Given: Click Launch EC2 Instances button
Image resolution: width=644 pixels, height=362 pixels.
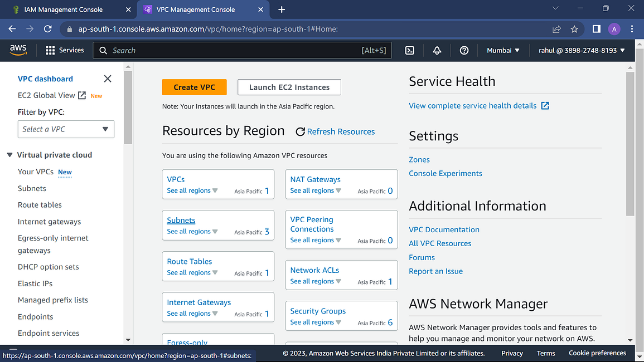Looking at the screenshot, I should 289,87.
